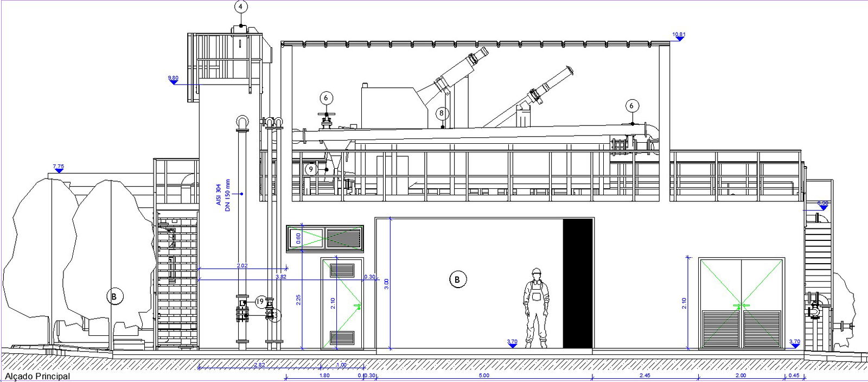
Task: Select callout bubble number 8
Action: tap(442, 113)
